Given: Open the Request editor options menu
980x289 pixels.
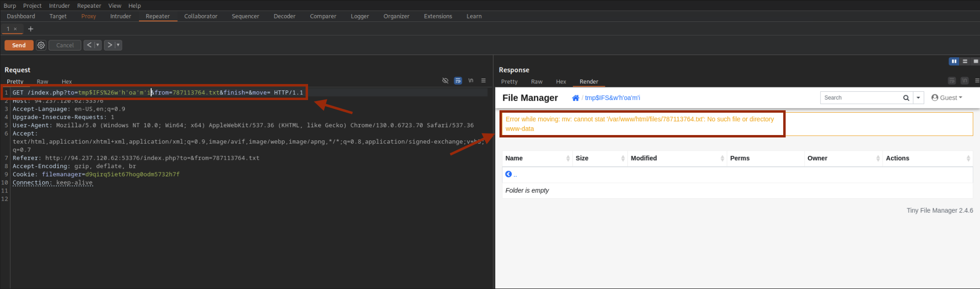Looking at the screenshot, I should click(483, 81).
